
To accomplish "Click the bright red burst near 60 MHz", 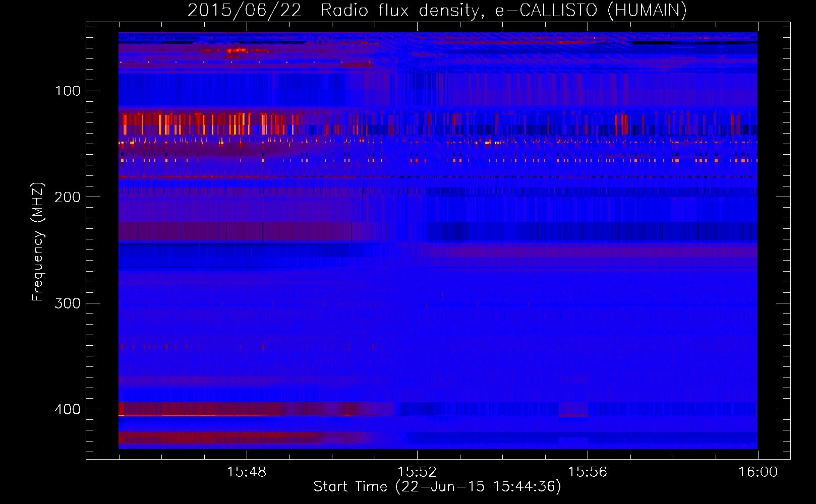I will pos(236,50).
